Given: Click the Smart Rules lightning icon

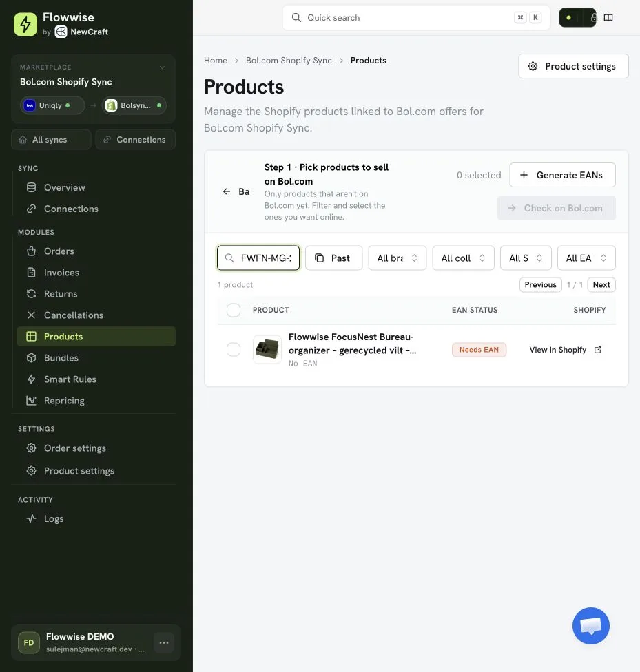Looking at the screenshot, I should 31,379.
